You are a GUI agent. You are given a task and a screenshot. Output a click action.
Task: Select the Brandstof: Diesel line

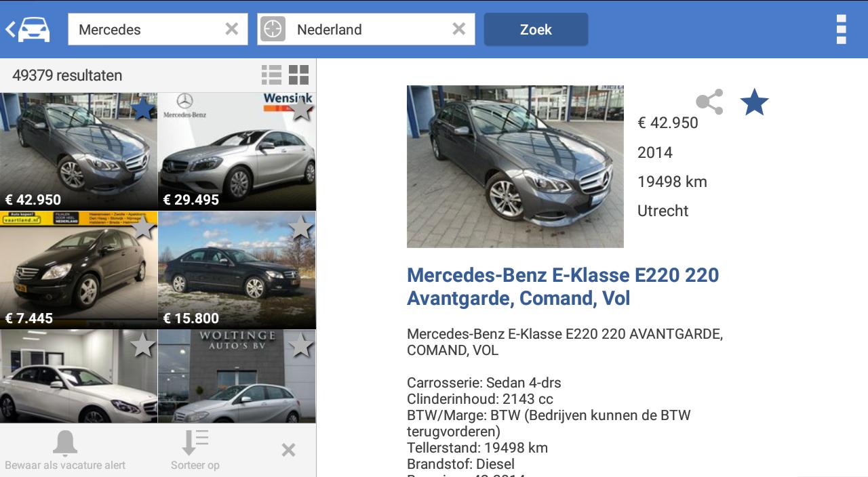coord(461,464)
